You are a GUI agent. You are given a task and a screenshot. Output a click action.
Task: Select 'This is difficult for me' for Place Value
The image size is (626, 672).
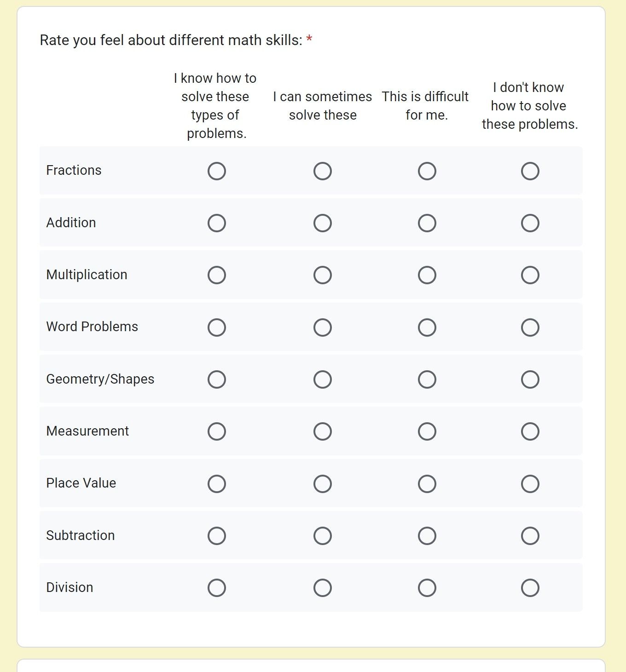tap(427, 483)
